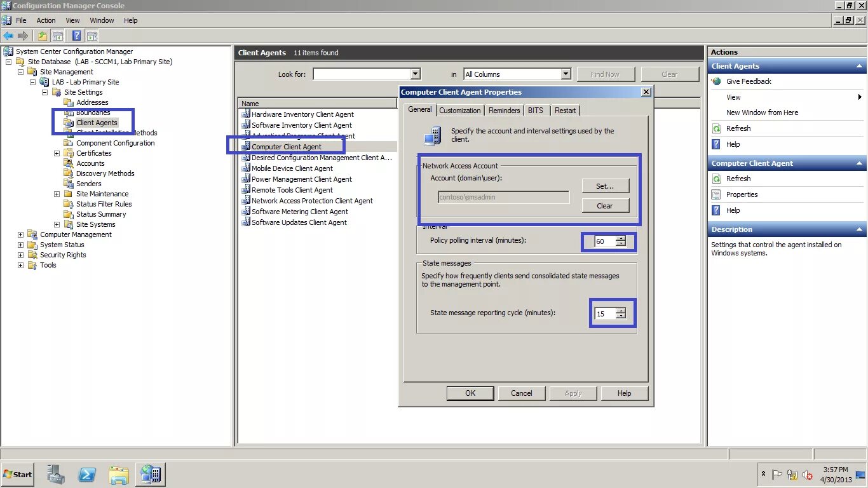Click the blue Help question mark toolbar icon

[x=76, y=36]
